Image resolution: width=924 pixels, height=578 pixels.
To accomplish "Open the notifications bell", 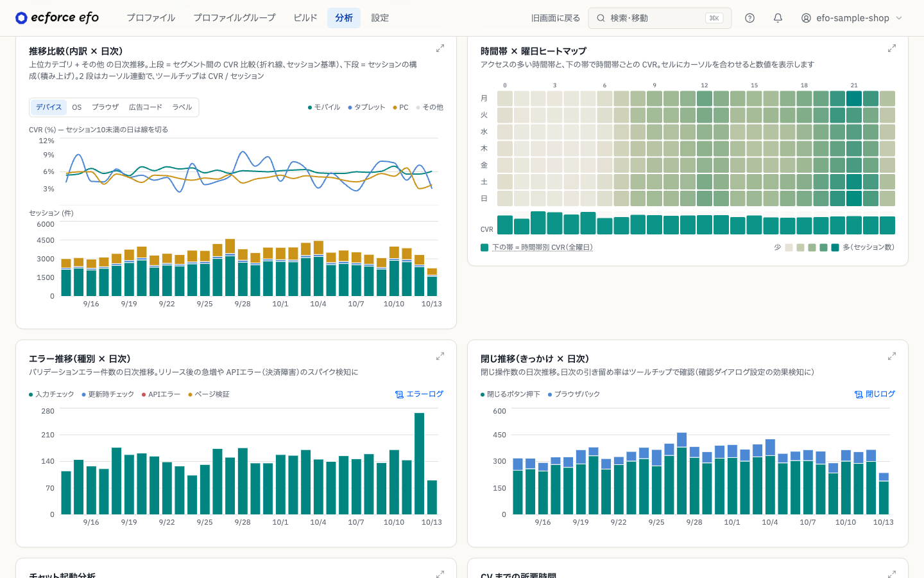I will [778, 18].
